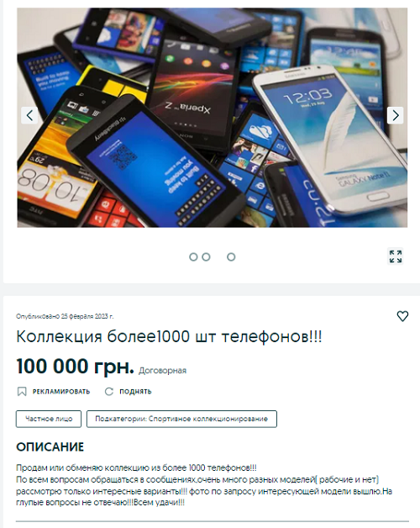
Task: Click the Поднять link
Action: (x=135, y=391)
